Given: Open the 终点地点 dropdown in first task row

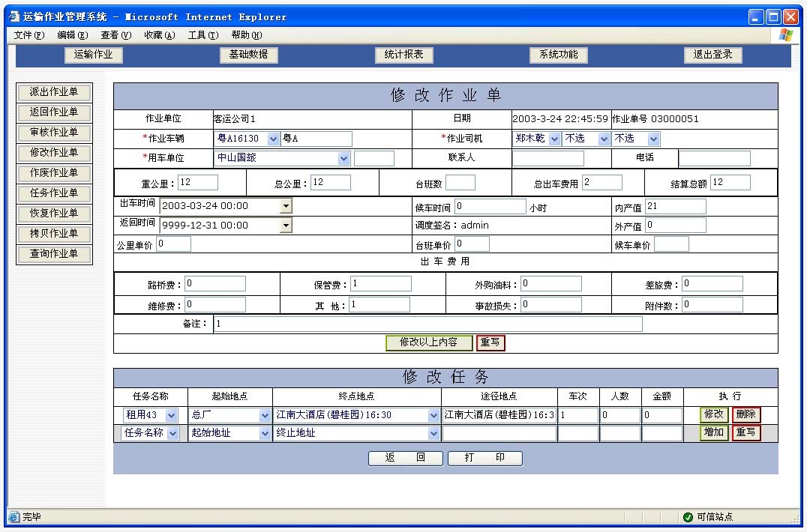Looking at the screenshot, I should pos(433,415).
